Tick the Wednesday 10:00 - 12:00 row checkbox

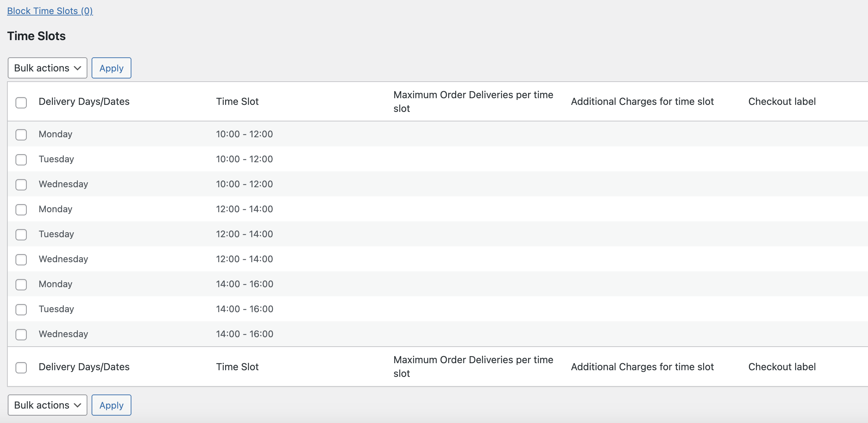pos(21,184)
